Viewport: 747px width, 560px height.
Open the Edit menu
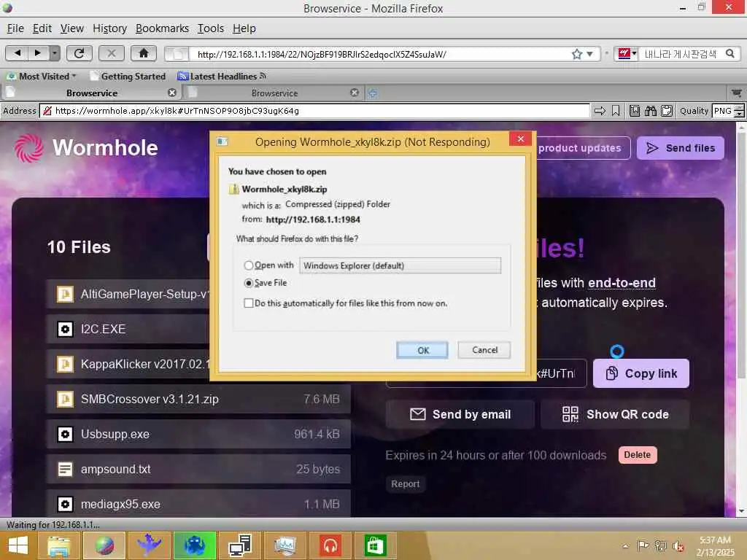[42, 28]
